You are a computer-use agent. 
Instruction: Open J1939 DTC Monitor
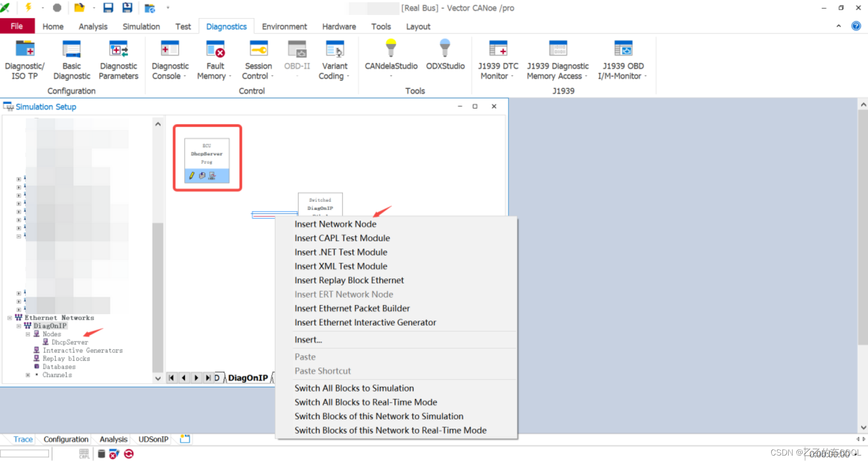pos(498,60)
